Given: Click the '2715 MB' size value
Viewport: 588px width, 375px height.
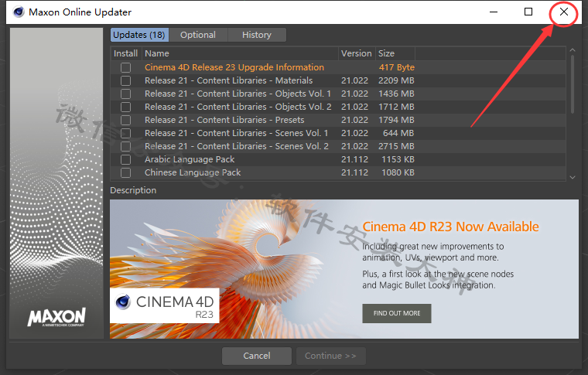Looking at the screenshot, I should click(x=396, y=146).
